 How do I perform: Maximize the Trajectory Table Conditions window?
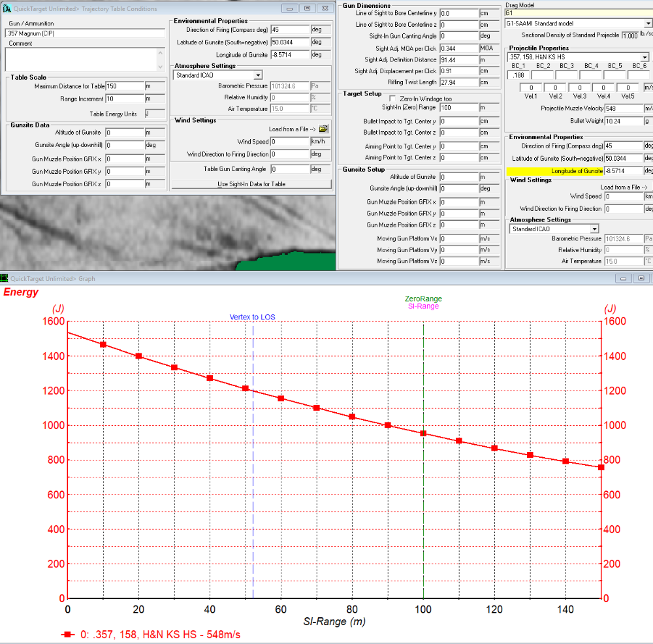[308, 8]
